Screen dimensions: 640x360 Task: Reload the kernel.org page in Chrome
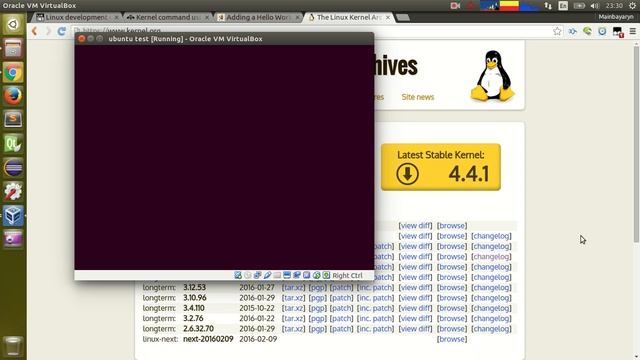click(62, 31)
